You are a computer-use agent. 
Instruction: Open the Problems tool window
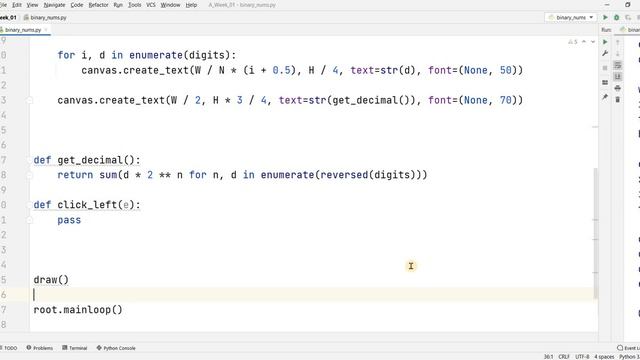[40, 348]
